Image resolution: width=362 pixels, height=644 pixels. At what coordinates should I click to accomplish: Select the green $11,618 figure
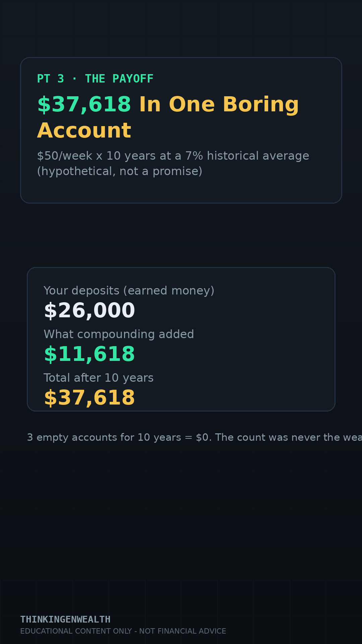pos(89,354)
